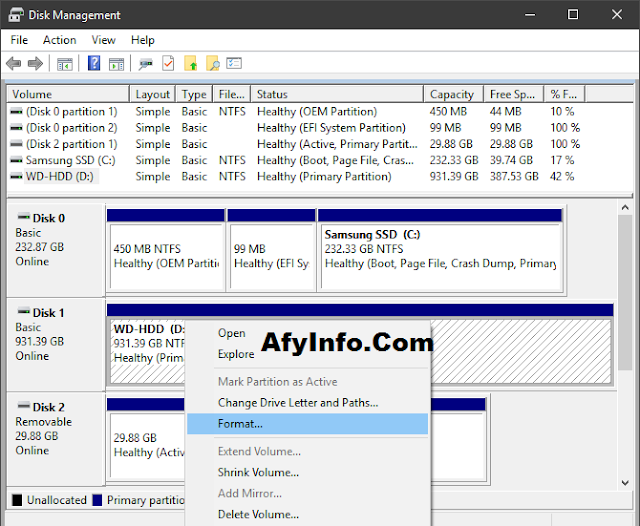Click the Disk 2 header disk icon

click(24, 406)
